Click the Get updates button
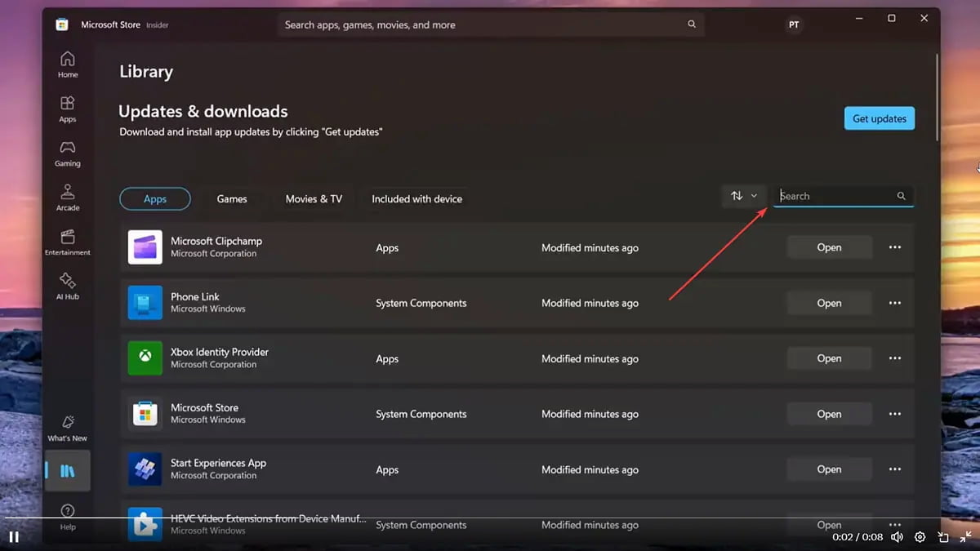Viewport: 980px width, 551px height. point(879,118)
